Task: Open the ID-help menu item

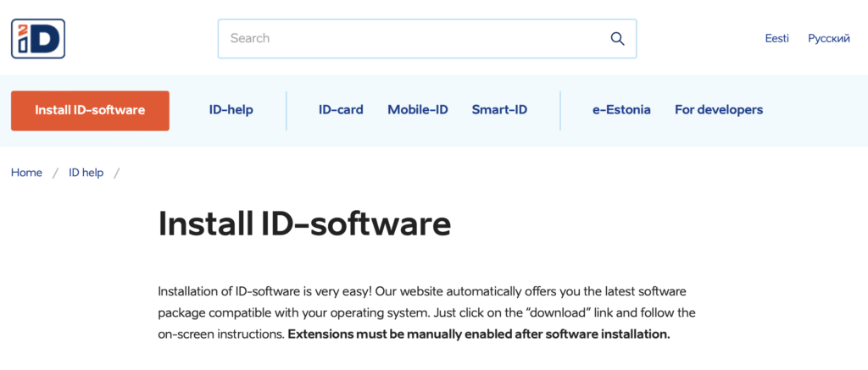Action: click(231, 110)
